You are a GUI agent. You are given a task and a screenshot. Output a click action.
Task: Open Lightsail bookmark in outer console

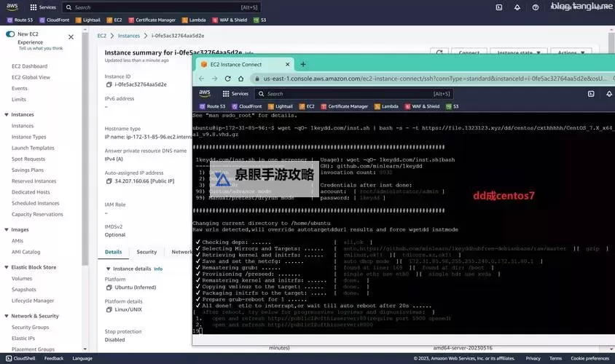click(x=88, y=20)
